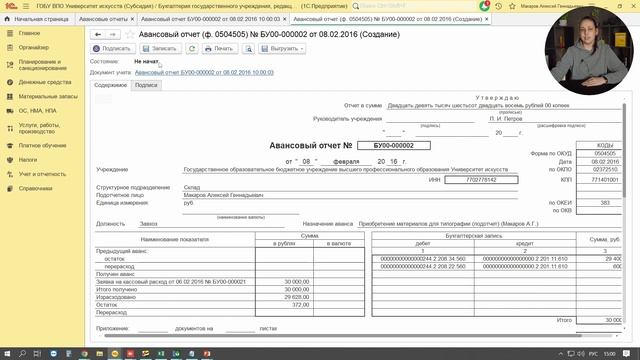The height and width of the screenshot is (360, 640).
Task: Open Денежные средства section
Action: 44,82
